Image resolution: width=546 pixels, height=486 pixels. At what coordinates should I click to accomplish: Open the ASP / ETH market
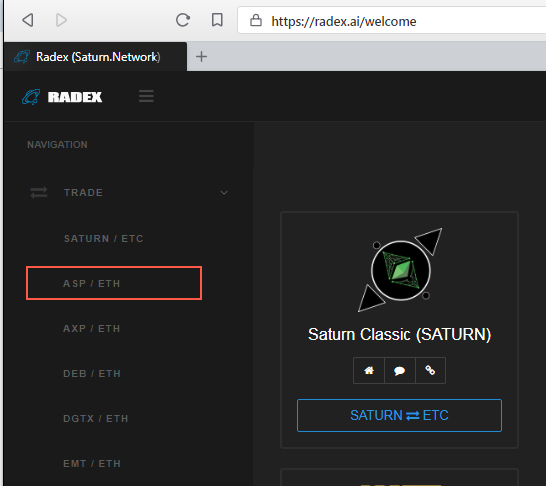pyautogui.click(x=114, y=283)
